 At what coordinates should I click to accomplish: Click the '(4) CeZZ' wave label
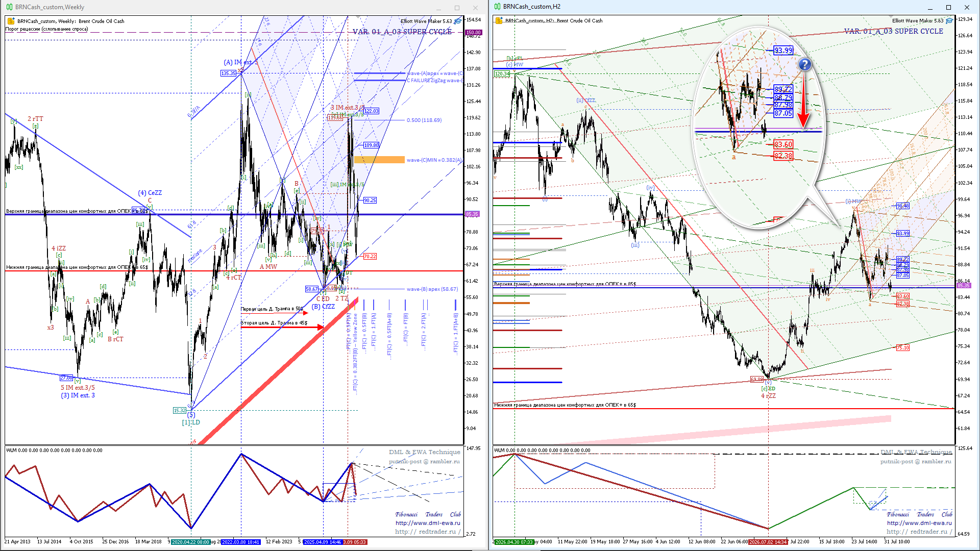pyautogui.click(x=150, y=193)
